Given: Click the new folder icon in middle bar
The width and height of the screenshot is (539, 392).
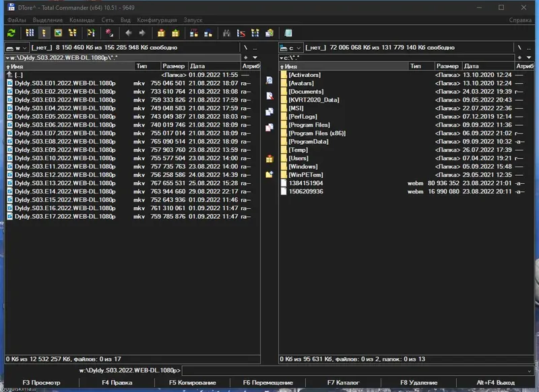Looking at the screenshot, I should (269, 174).
